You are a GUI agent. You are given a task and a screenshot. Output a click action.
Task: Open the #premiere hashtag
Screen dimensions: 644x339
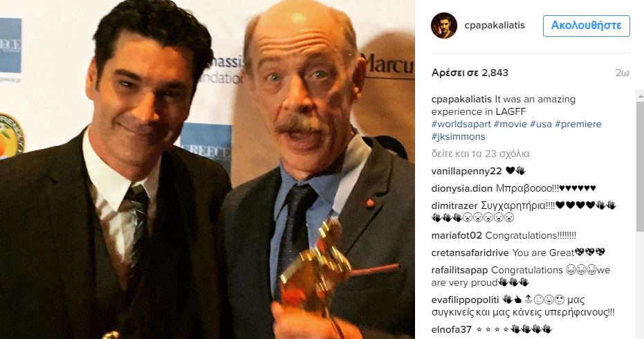[x=578, y=124]
